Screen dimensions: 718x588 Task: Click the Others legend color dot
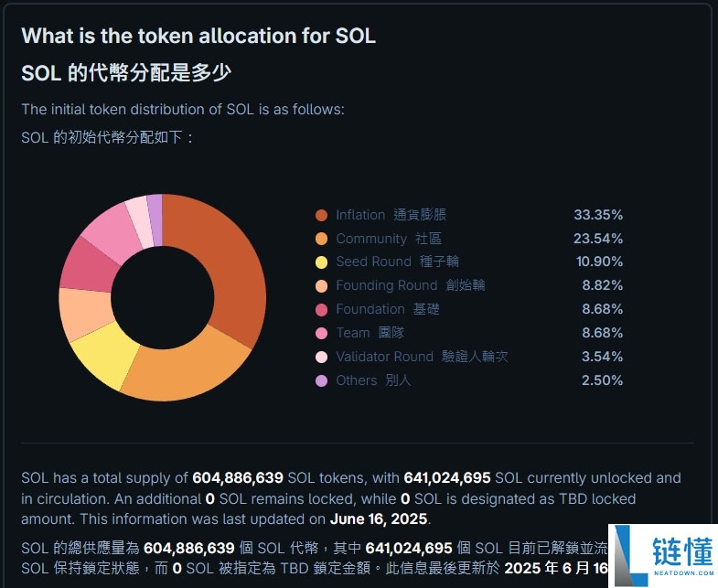321,381
